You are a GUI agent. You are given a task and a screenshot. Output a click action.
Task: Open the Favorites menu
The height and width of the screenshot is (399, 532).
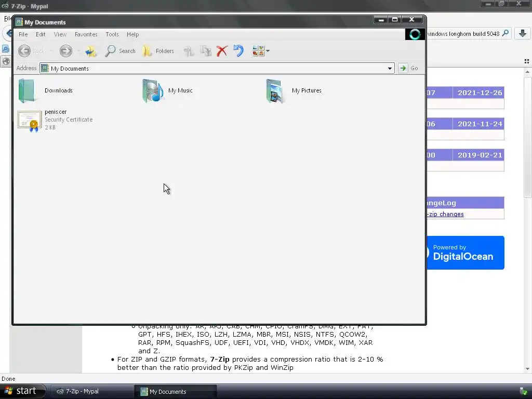click(86, 34)
